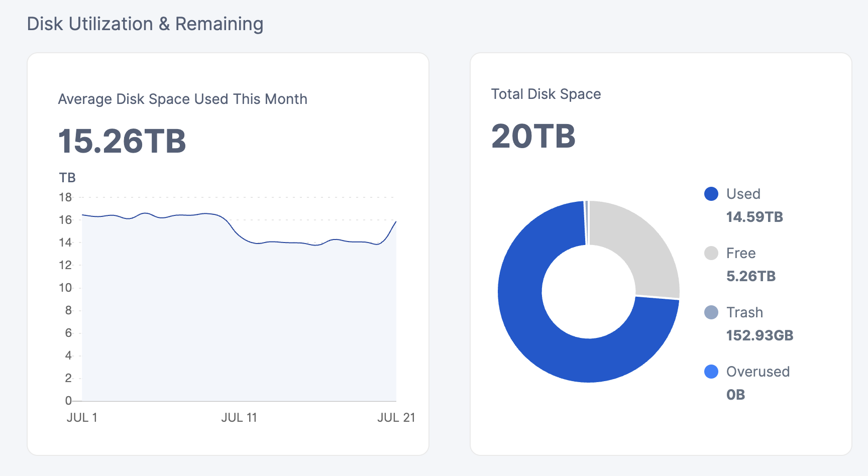
Task: Click the 14.59TB used value
Action: pyautogui.click(x=754, y=217)
